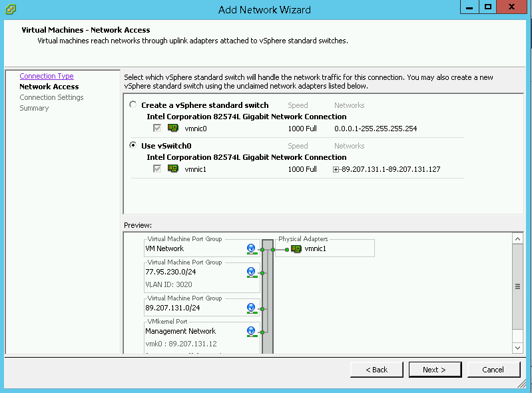532x393 pixels.
Task: Click the Next button
Action: point(435,370)
